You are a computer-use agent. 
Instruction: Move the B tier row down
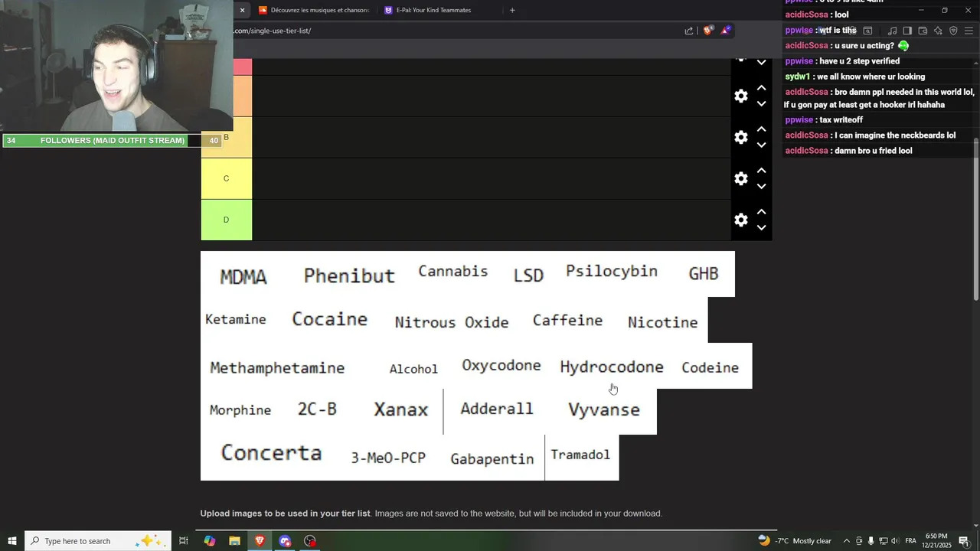761,145
